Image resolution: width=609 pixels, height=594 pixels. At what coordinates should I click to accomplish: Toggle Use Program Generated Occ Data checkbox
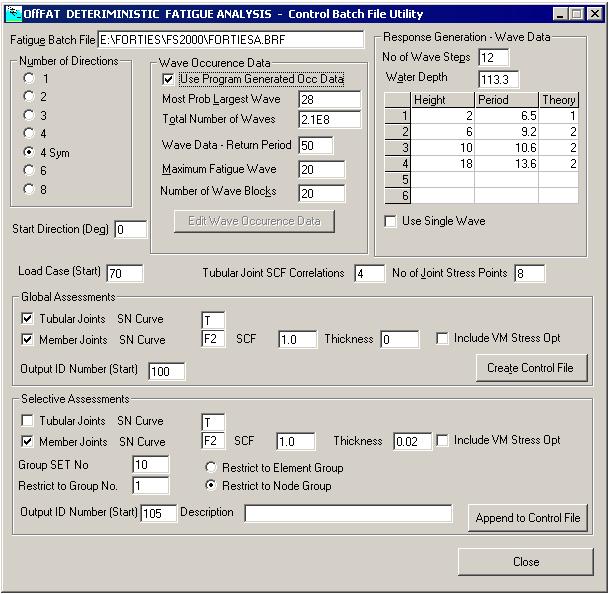(168, 79)
